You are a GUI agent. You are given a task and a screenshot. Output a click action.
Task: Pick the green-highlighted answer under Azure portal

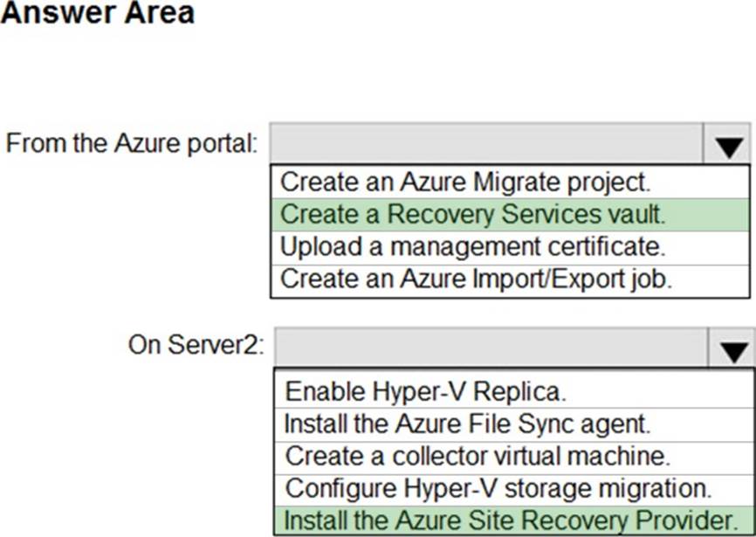coord(510,215)
